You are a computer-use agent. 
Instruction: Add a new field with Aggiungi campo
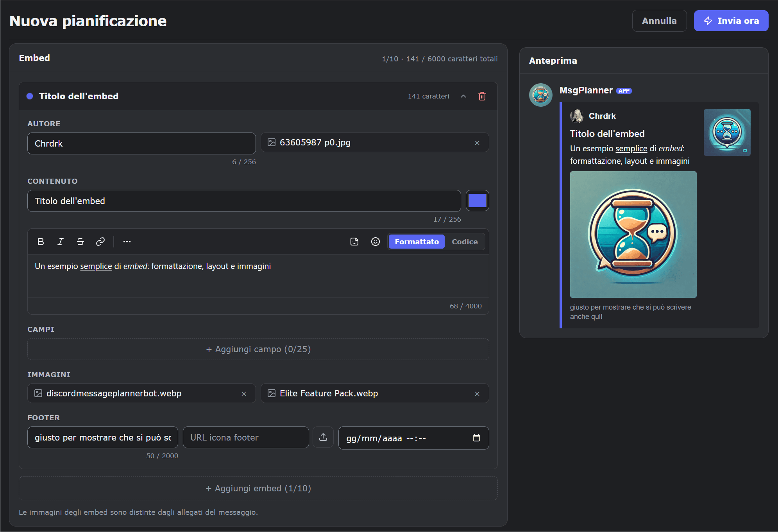point(258,349)
